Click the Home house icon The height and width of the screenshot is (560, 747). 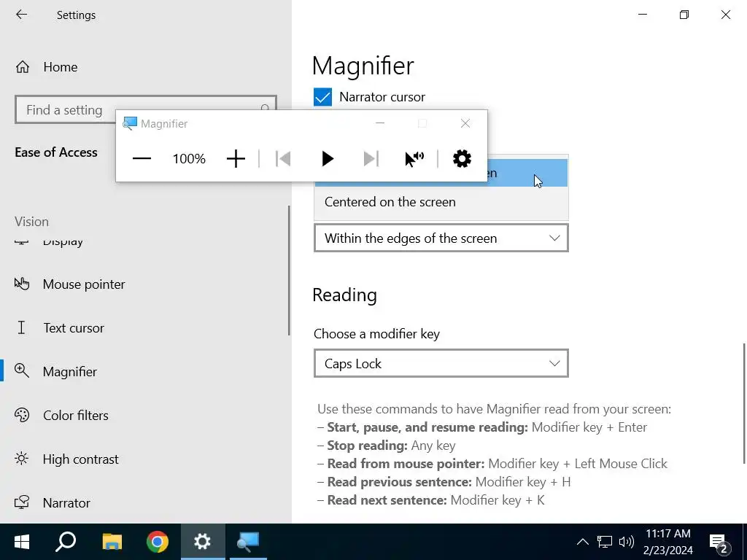(x=23, y=67)
